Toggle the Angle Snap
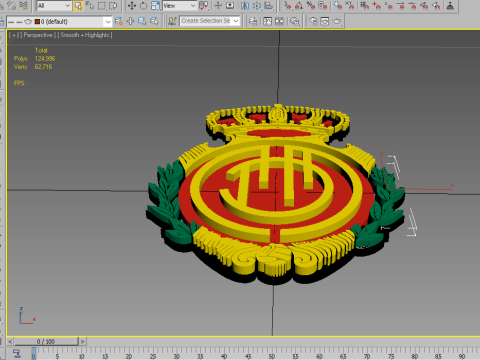This screenshot has height=360, width=480. click(299, 6)
